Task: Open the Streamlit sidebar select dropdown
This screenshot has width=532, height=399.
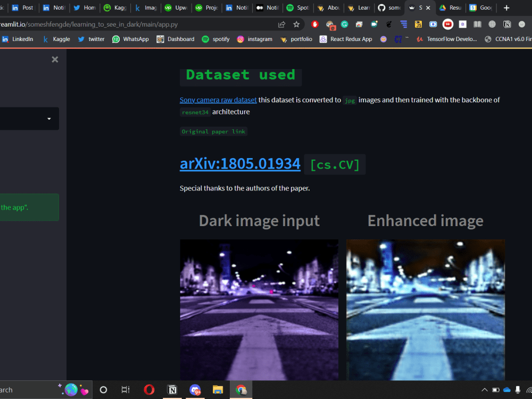Action: tap(29, 118)
